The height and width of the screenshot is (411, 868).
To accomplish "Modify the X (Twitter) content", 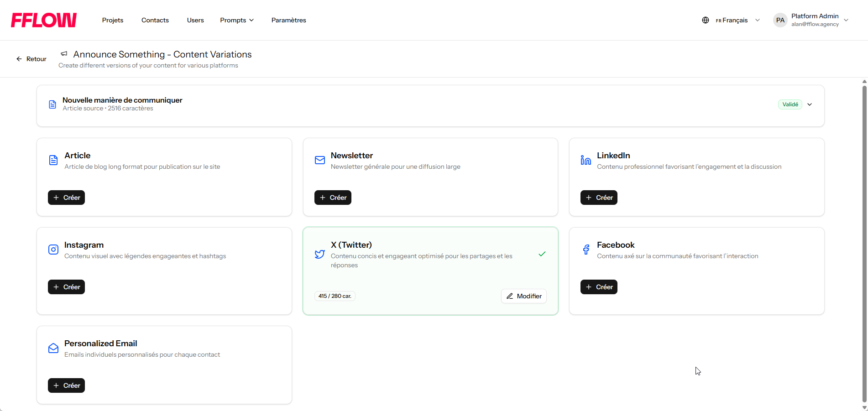I will click(x=524, y=296).
